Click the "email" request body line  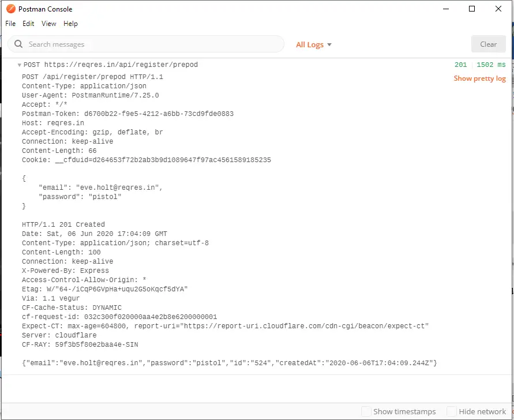[x=100, y=187]
